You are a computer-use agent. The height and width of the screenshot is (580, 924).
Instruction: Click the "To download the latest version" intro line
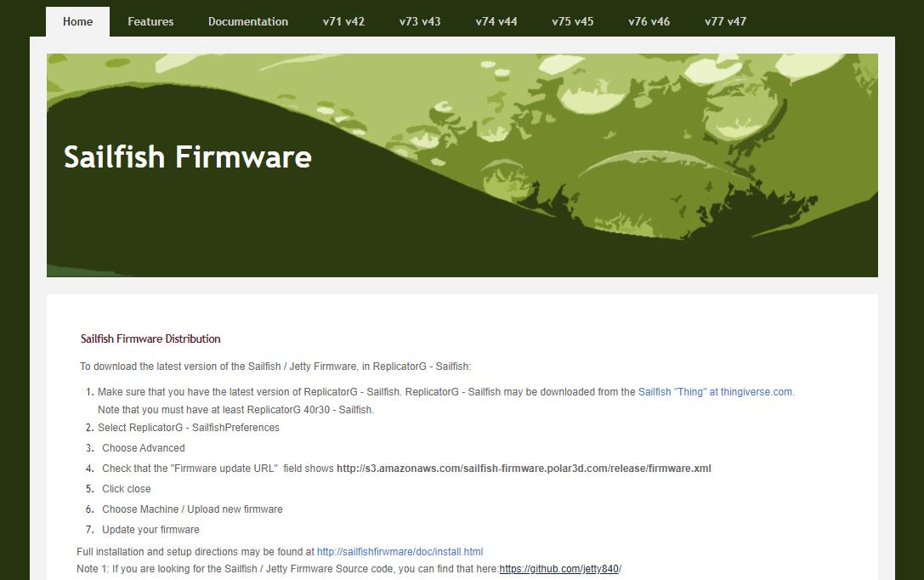pyautogui.click(x=275, y=366)
